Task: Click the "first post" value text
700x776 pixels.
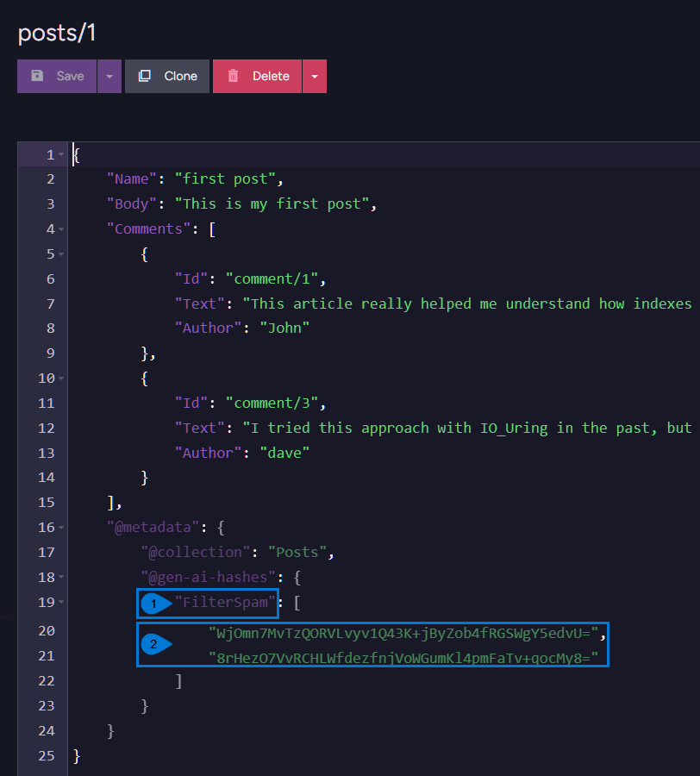Action: tap(225, 179)
